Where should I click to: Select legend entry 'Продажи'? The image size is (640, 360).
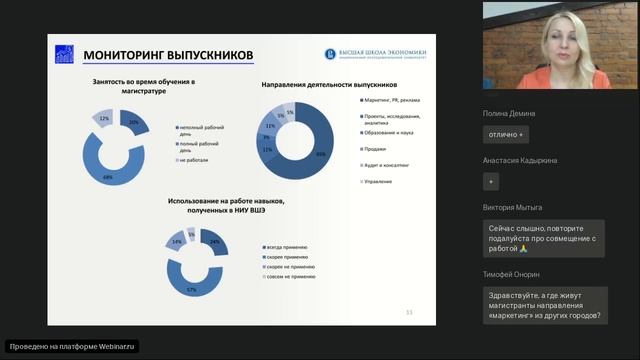pos(373,149)
